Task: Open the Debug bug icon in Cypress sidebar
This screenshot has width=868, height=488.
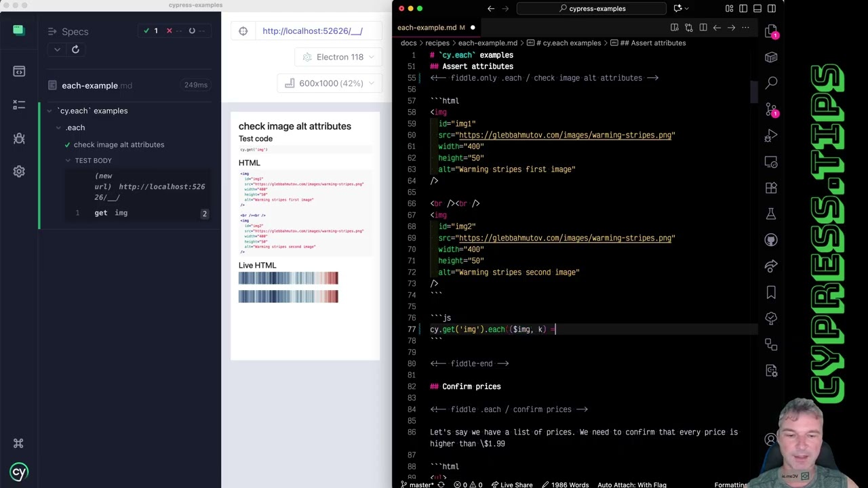Action: click(19, 138)
